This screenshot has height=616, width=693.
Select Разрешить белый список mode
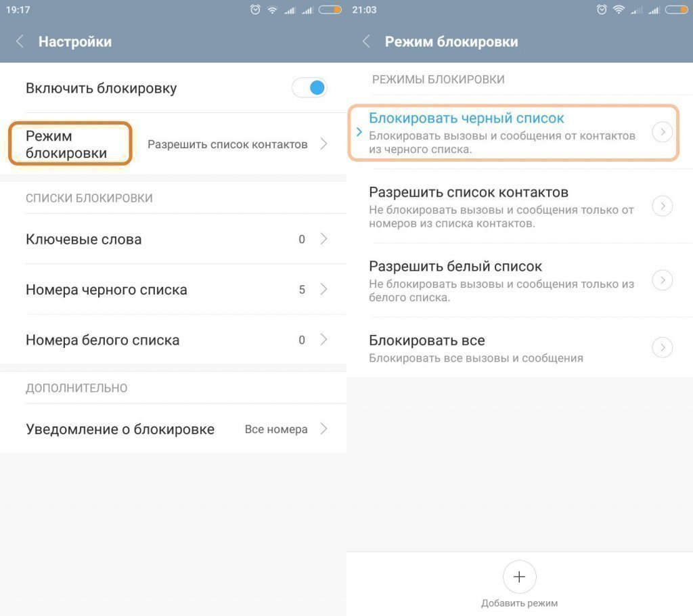click(x=520, y=280)
